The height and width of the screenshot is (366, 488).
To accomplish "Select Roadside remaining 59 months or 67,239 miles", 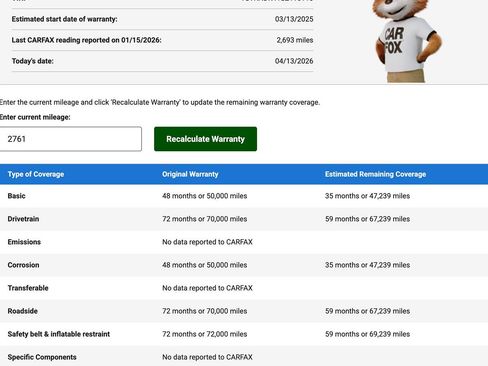I will click(367, 311).
